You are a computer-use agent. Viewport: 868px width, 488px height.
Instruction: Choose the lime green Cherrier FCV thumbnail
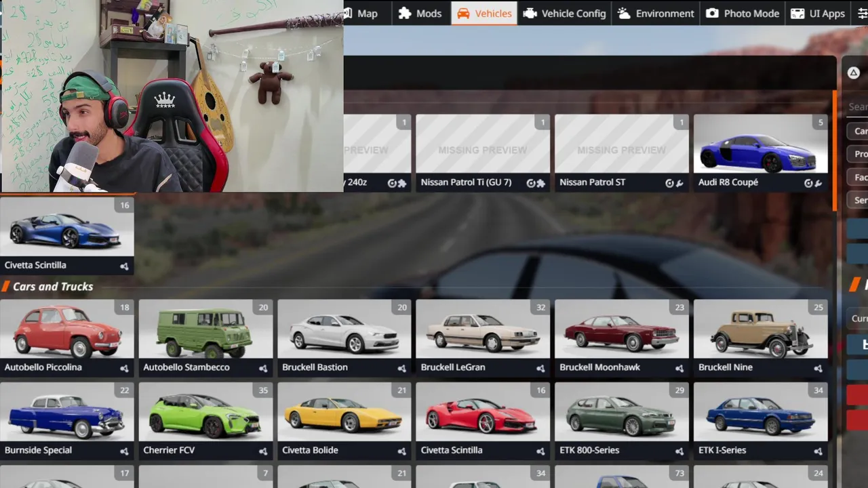205,412
